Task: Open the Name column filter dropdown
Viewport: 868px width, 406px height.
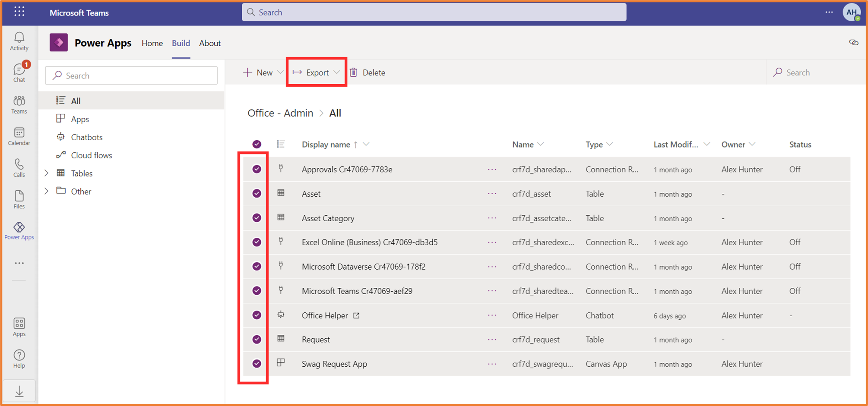Action: (541, 144)
